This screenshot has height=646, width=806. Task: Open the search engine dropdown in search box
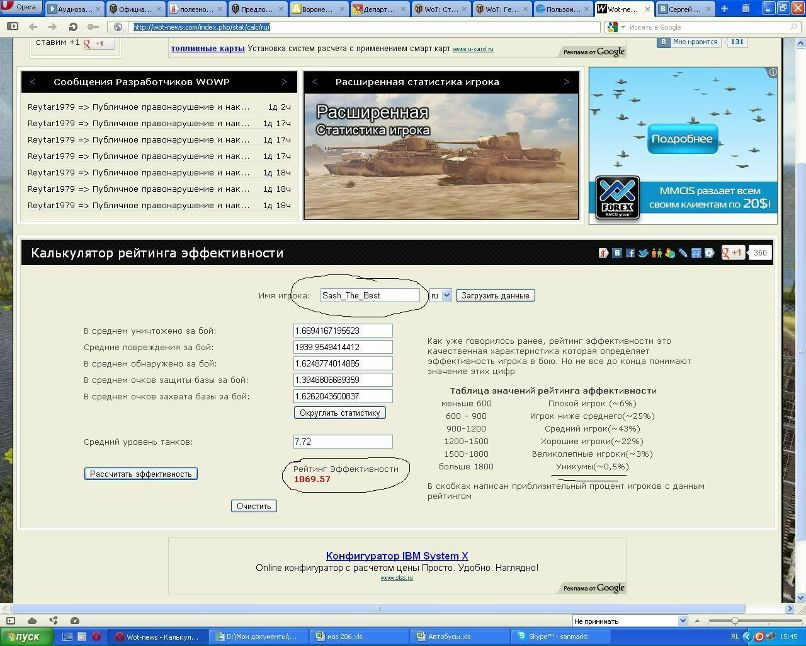point(614,27)
